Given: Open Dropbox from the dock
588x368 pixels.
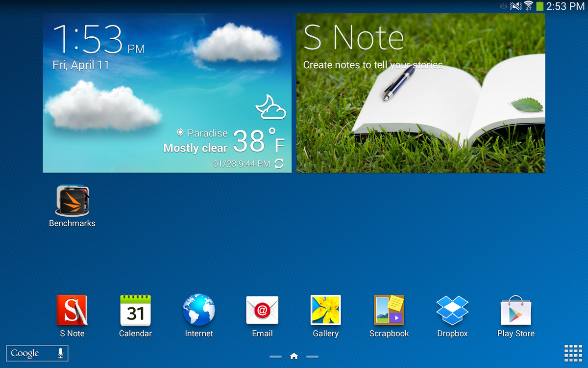Looking at the screenshot, I should (x=452, y=310).
